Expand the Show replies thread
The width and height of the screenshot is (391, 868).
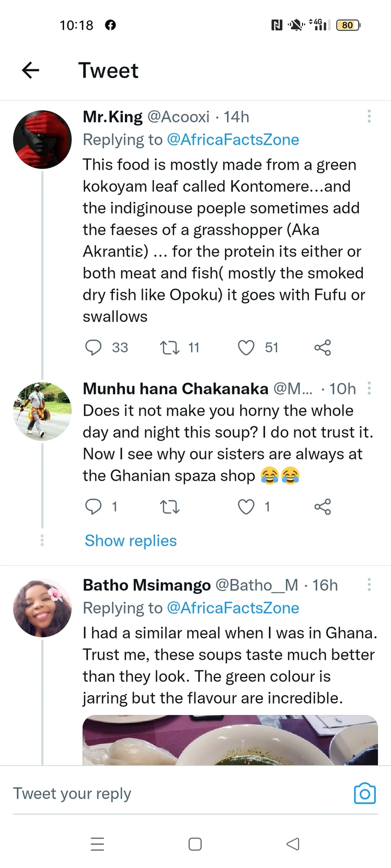point(130,541)
